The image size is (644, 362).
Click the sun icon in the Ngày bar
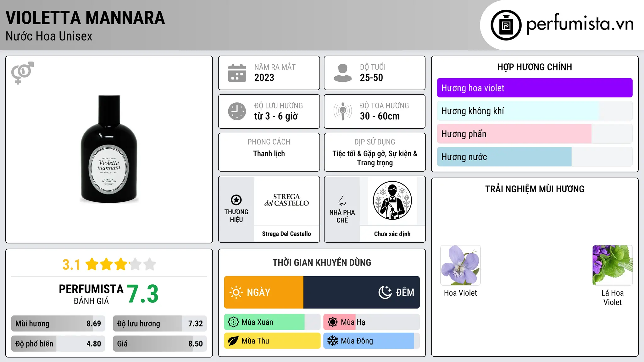coord(236,292)
